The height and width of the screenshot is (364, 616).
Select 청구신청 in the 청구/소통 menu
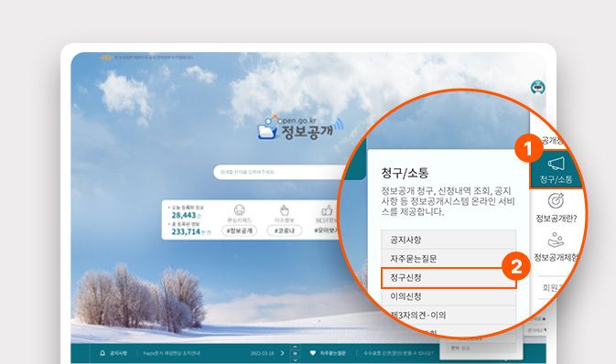click(x=448, y=278)
